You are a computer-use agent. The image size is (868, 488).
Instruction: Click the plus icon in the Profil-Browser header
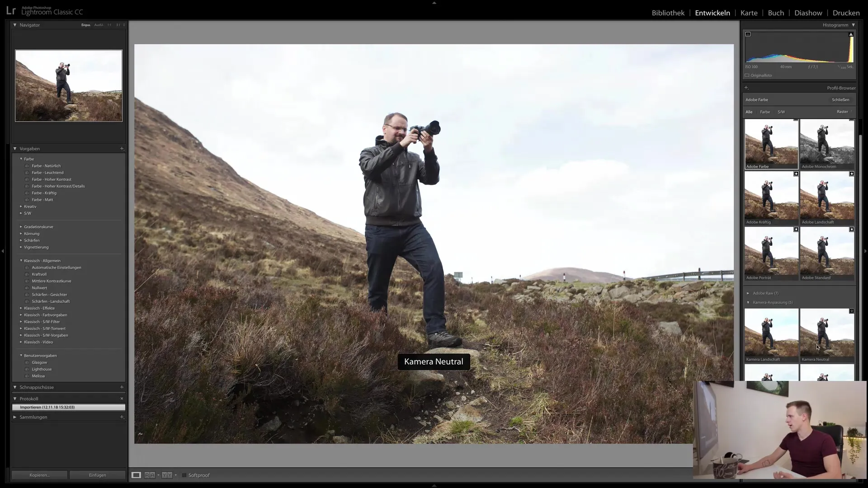click(x=746, y=88)
